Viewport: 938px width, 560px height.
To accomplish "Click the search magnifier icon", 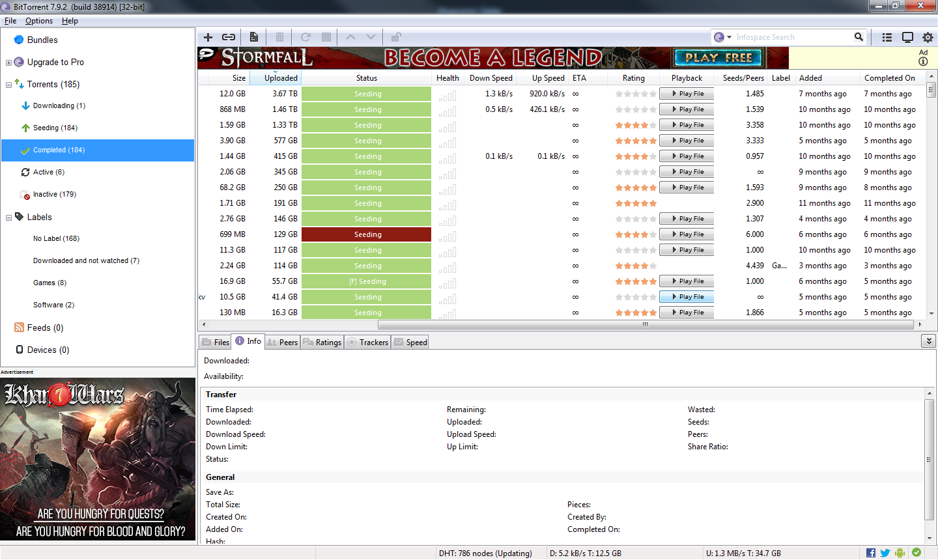I will coord(859,37).
